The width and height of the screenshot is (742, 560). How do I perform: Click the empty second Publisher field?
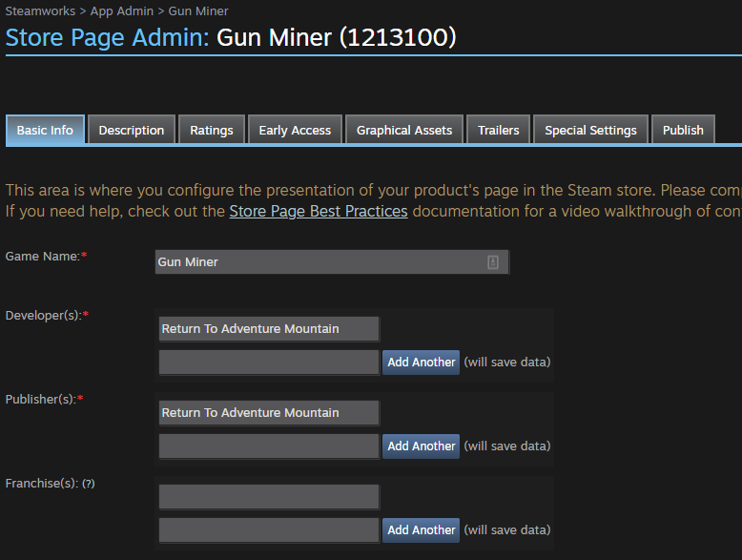(x=269, y=446)
